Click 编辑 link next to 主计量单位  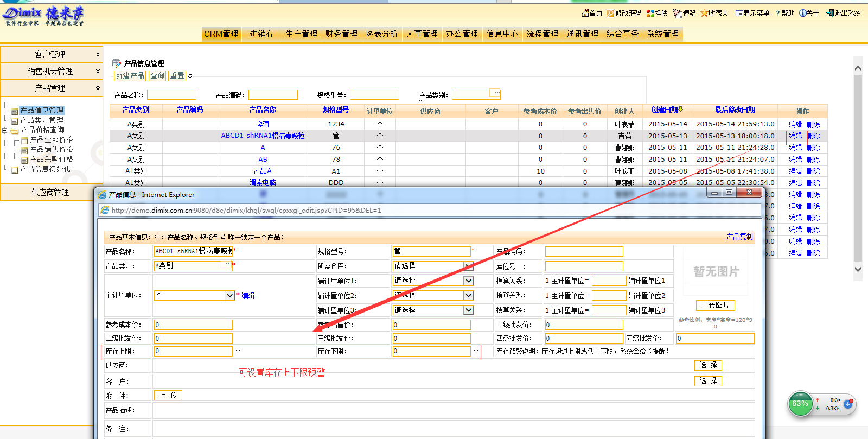[x=248, y=296]
